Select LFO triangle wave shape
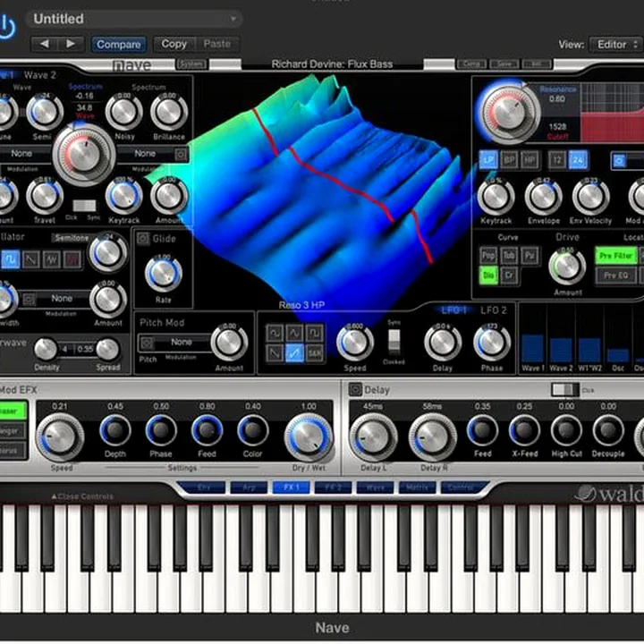The image size is (644, 644). [294, 333]
